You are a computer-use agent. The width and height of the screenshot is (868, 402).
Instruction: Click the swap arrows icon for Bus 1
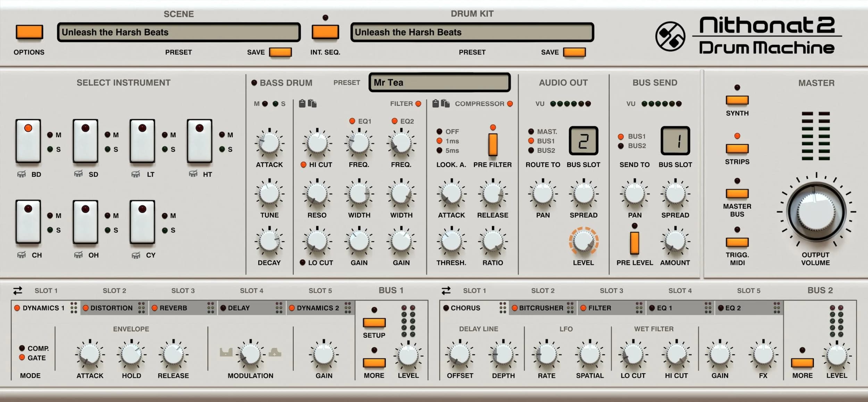(18, 290)
